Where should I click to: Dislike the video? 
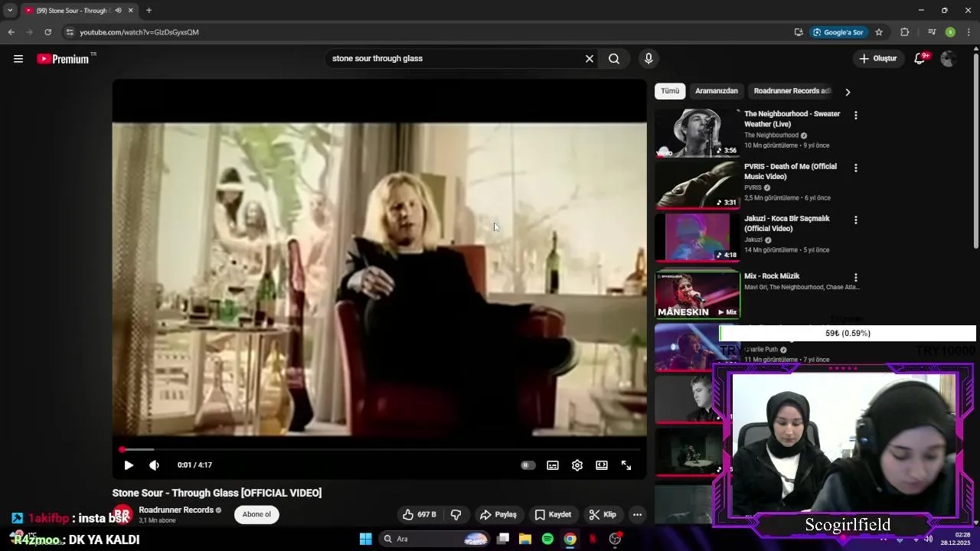pos(456,515)
